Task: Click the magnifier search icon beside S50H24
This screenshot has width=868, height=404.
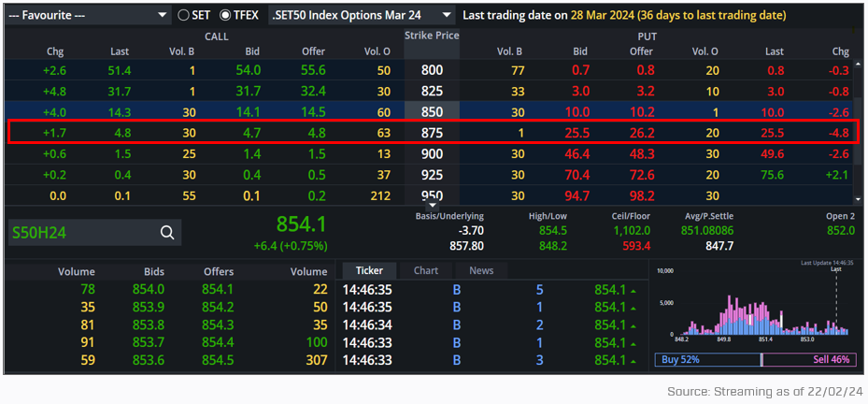Action: (x=167, y=233)
